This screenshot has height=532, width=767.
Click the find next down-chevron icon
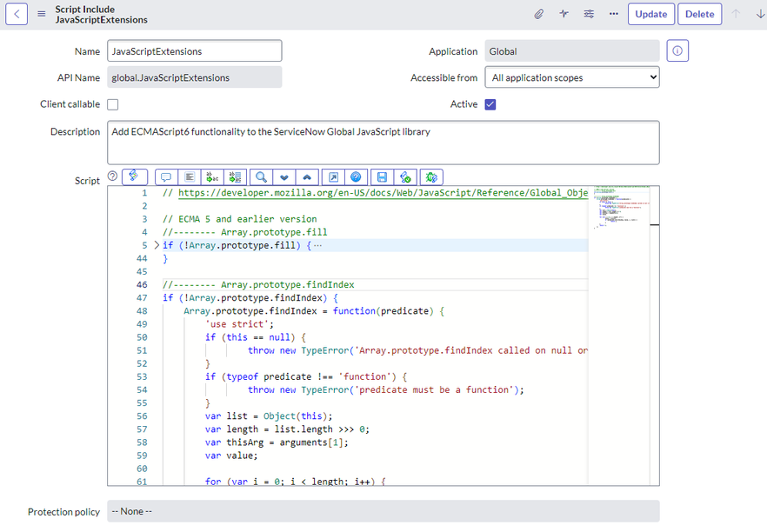[284, 177]
